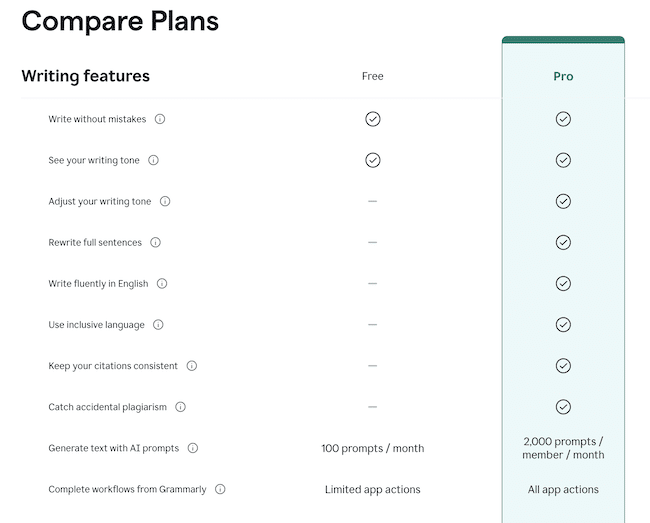Open info icon beside Use inclusive language

(158, 324)
